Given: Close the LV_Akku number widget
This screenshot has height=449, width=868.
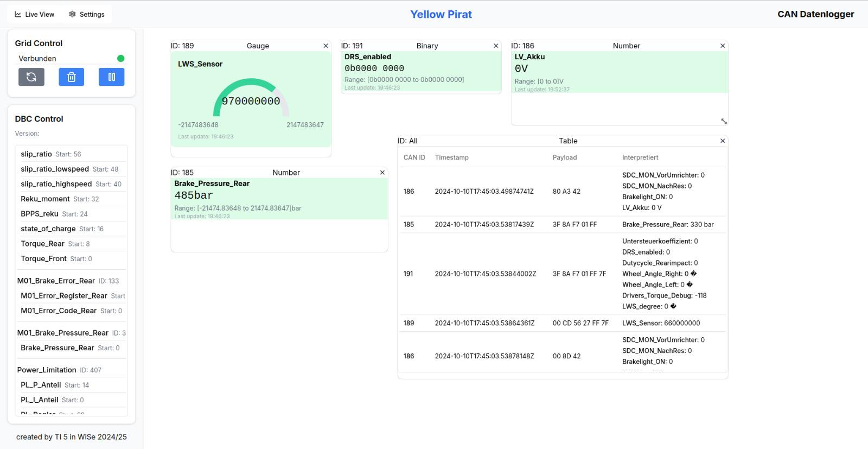Looking at the screenshot, I should point(722,46).
